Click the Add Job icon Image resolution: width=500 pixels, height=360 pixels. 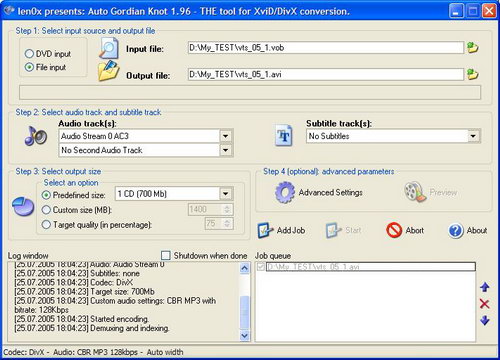pyautogui.click(x=266, y=230)
